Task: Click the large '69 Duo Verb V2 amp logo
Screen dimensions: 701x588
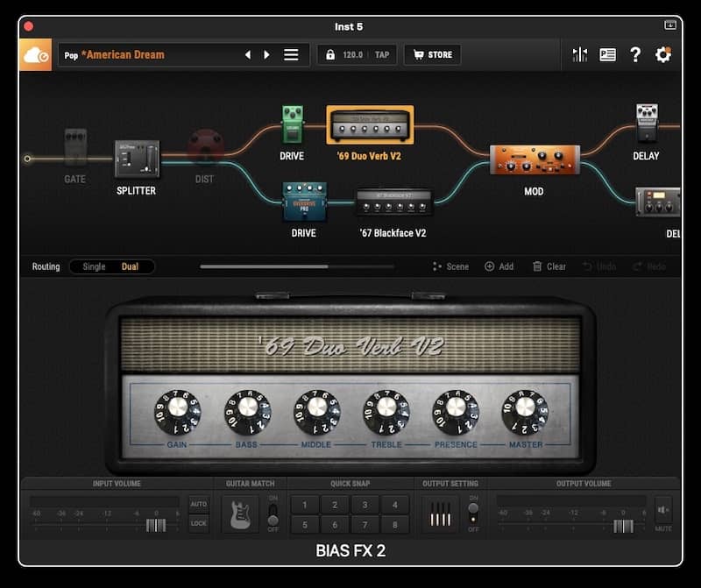Action: click(x=351, y=346)
